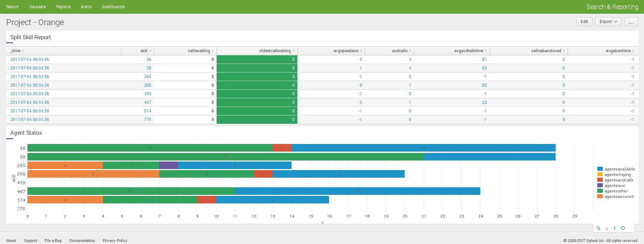The width and height of the screenshot is (644, 244).
Task: Click sort arrows on acdcalls column
Action: click(x=410, y=51)
